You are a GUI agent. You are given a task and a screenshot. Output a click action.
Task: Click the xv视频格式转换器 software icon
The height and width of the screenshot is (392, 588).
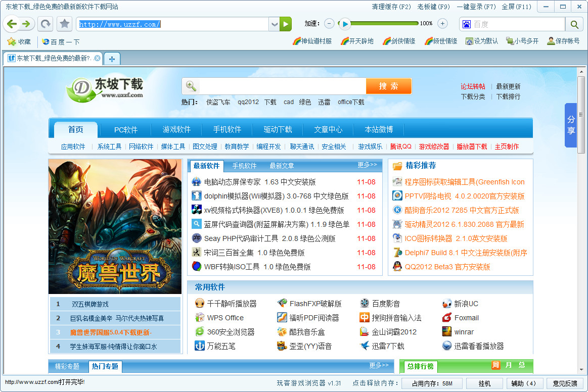click(x=197, y=210)
